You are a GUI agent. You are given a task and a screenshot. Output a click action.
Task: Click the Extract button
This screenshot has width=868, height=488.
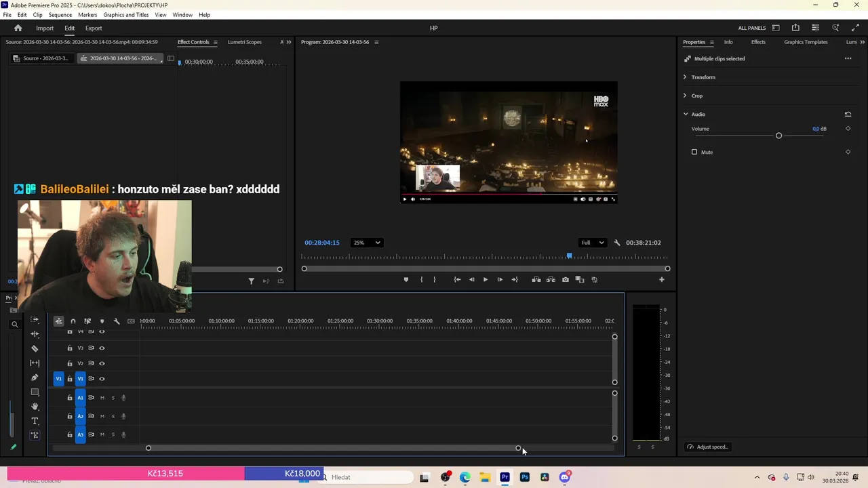(551, 280)
